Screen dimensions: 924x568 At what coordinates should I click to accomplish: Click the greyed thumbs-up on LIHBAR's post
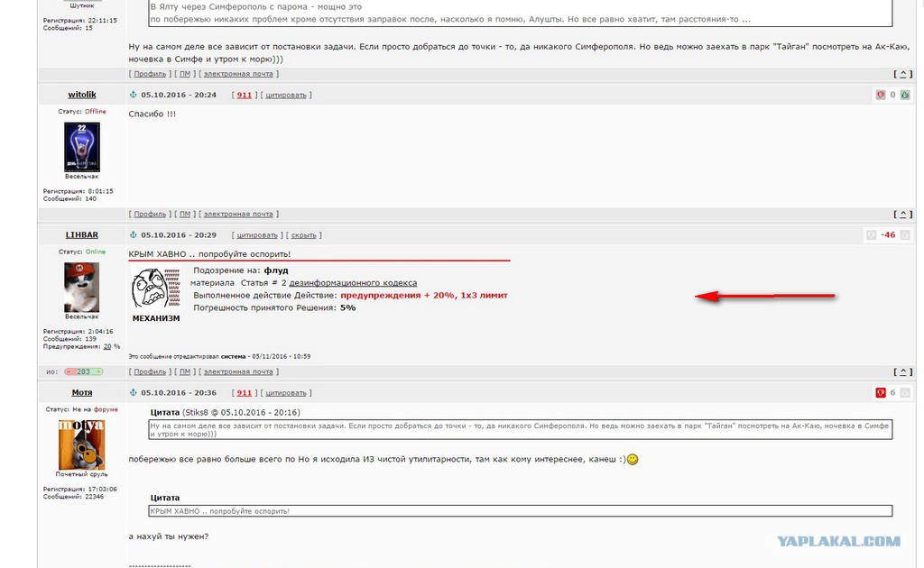905,234
